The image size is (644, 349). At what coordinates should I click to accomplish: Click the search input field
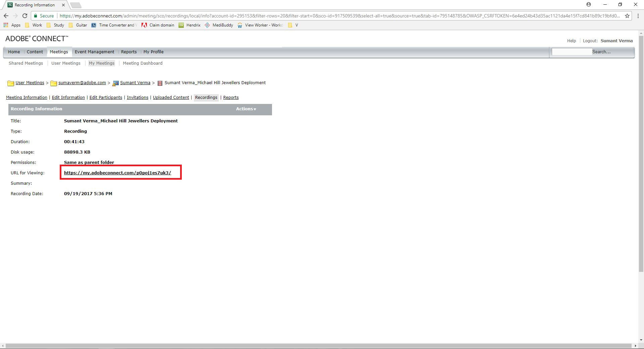[572, 52]
